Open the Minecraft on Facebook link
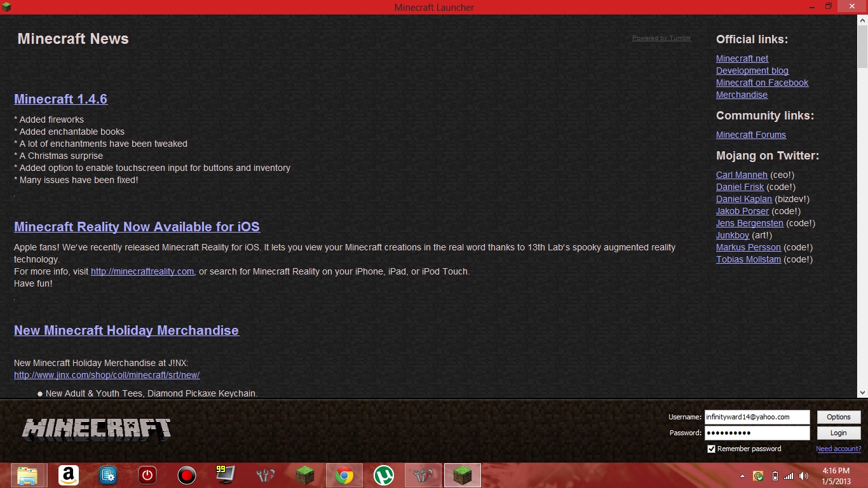 tap(762, 83)
